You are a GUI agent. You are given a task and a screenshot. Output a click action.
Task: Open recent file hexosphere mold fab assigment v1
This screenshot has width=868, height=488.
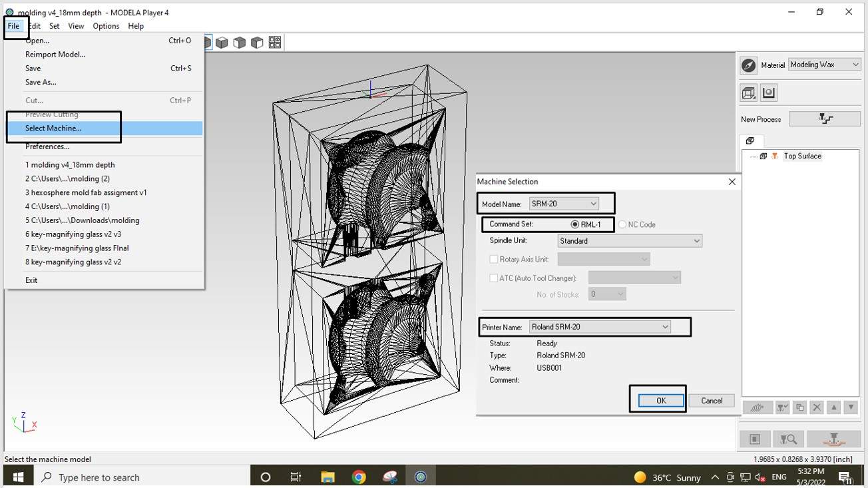[x=104, y=192]
